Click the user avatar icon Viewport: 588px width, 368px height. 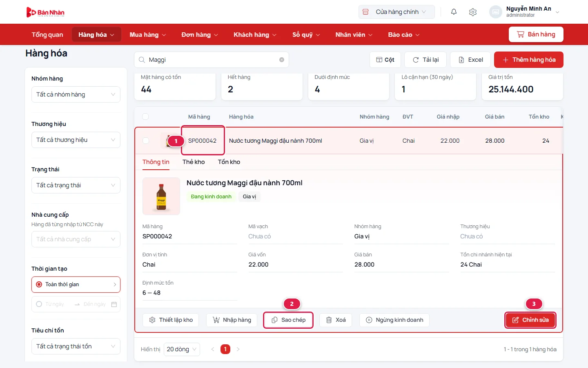tap(495, 12)
